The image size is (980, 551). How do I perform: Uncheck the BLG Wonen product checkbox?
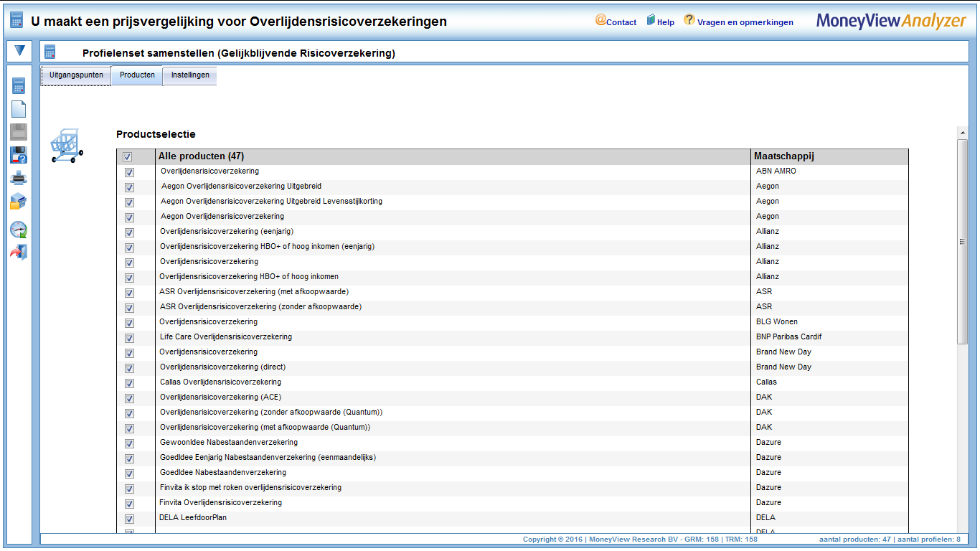tap(129, 323)
